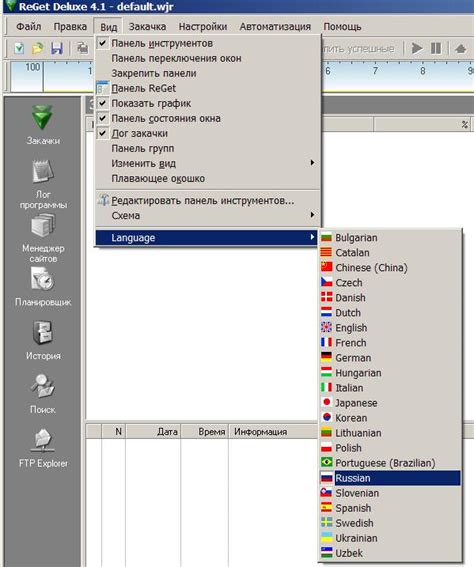The height and width of the screenshot is (567, 474).
Task: Start downloads with the play button
Action: pyautogui.click(x=417, y=48)
